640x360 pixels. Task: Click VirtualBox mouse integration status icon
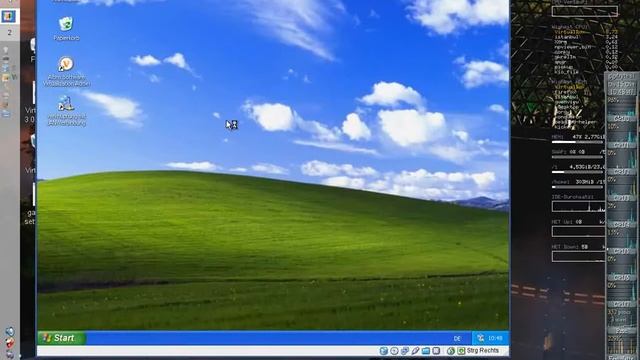(451, 351)
